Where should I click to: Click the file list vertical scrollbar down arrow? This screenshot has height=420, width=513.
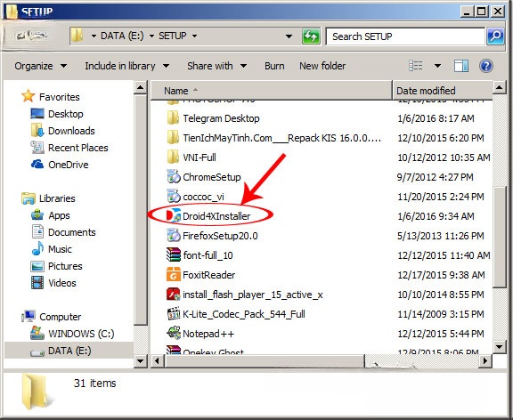point(500,346)
